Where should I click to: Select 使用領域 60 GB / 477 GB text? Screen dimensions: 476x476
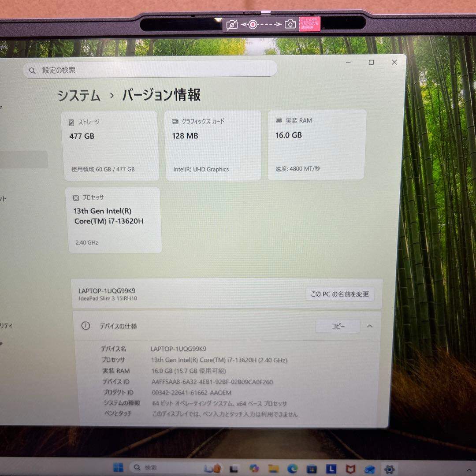tap(103, 169)
